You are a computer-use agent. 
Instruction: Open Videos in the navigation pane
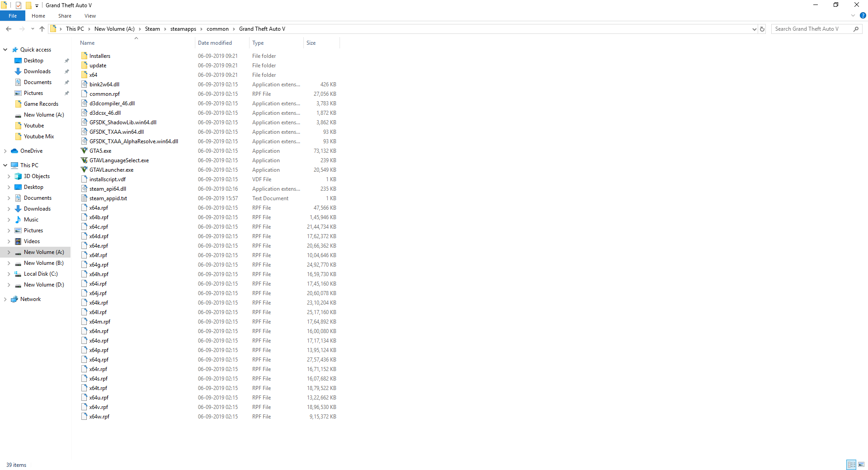tap(32, 241)
